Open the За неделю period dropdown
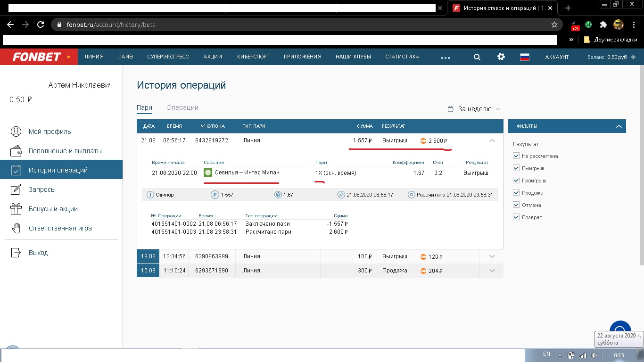Viewport: 644px width, 362px height. tap(474, 109)
